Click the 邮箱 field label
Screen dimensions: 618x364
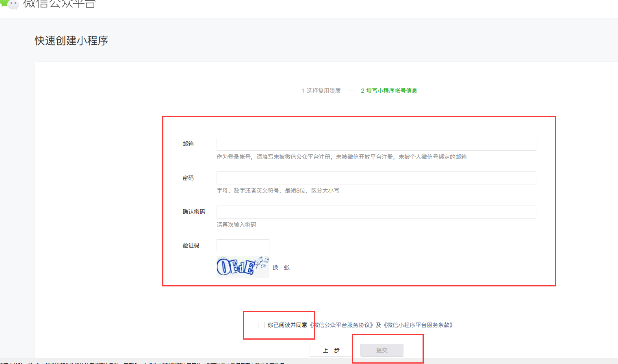coord(188,144)
